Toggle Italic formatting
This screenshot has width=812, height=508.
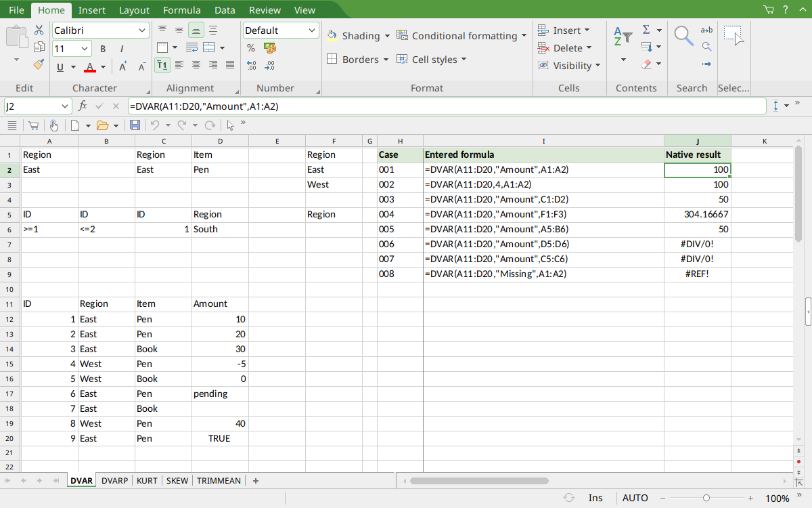click(122, 49)
